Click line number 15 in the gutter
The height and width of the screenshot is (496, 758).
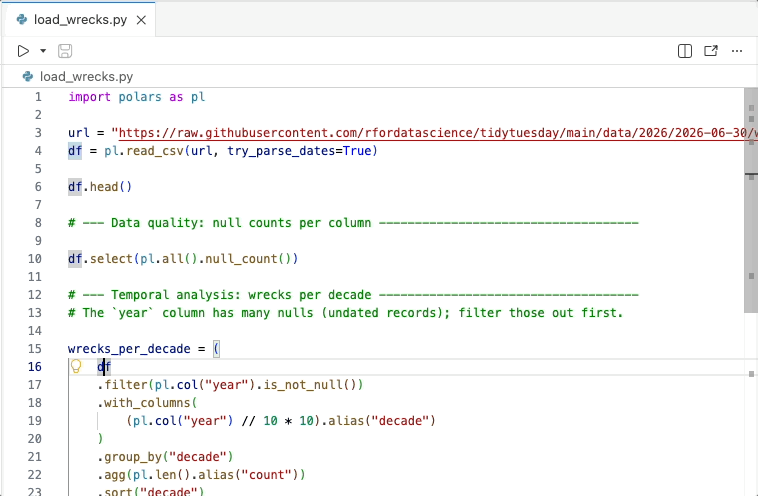click(x=35, y=349)
